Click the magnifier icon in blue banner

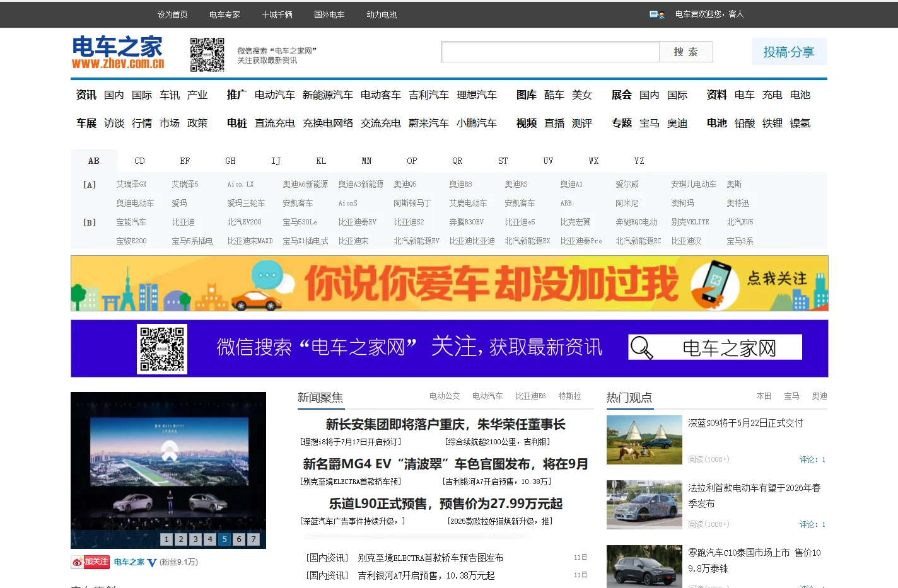[641, 347]
